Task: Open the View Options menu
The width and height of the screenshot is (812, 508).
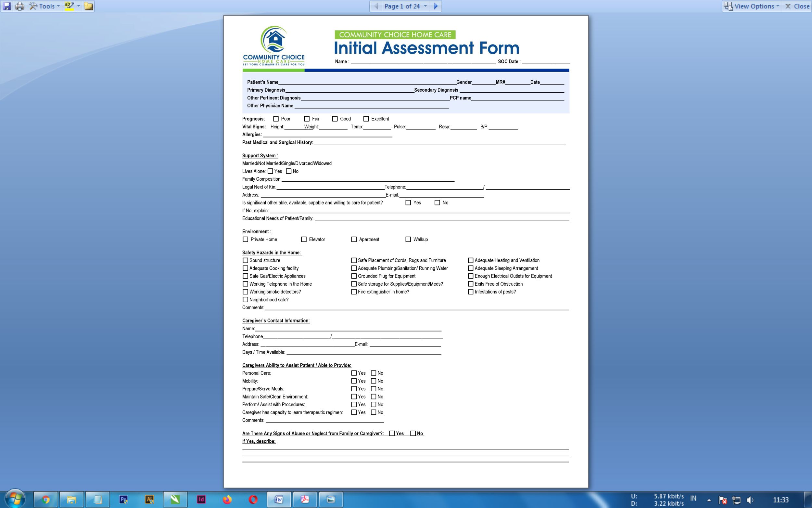Action: 753,6
